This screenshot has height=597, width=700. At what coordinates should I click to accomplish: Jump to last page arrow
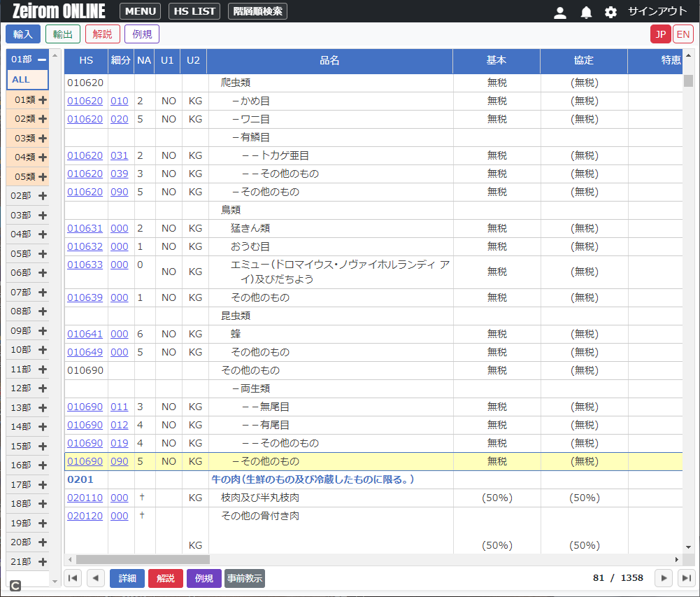(687, 578)
